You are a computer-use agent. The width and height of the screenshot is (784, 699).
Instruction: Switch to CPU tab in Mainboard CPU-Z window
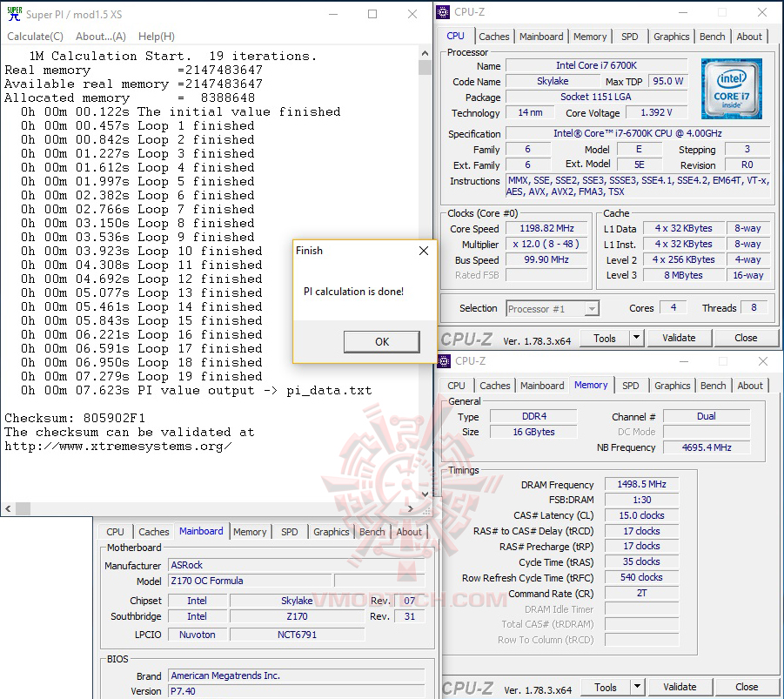[115, 532]
